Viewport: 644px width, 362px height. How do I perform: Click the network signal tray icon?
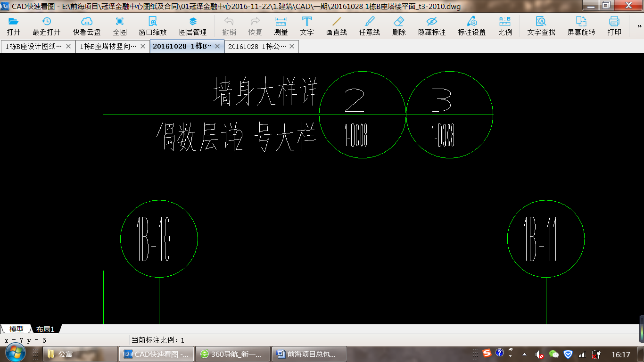point(582,354)
